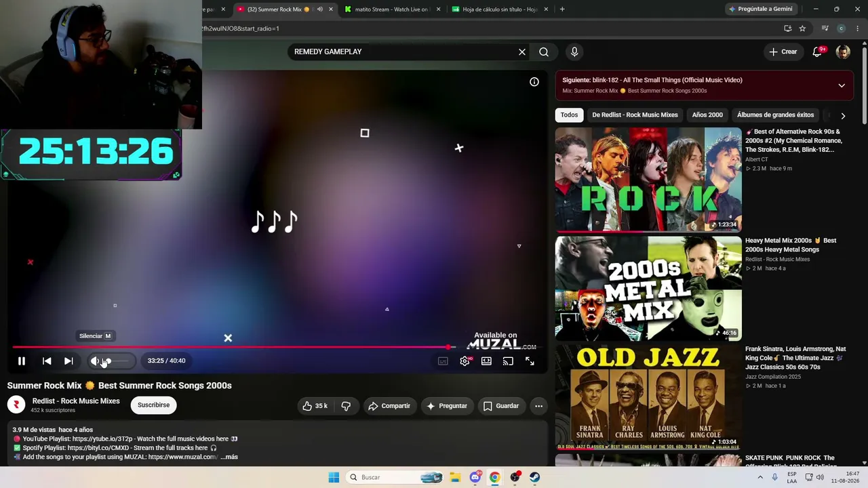Open the player settings gear

point(465,361)
